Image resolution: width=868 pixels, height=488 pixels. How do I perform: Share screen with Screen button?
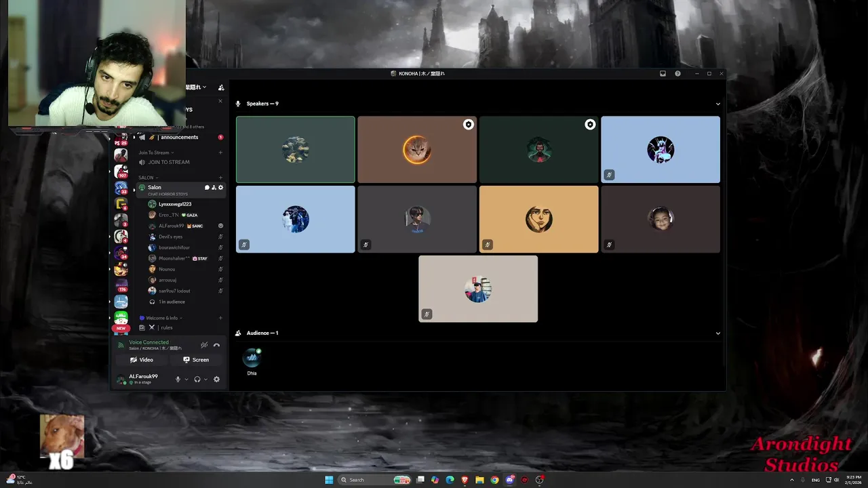196,360
